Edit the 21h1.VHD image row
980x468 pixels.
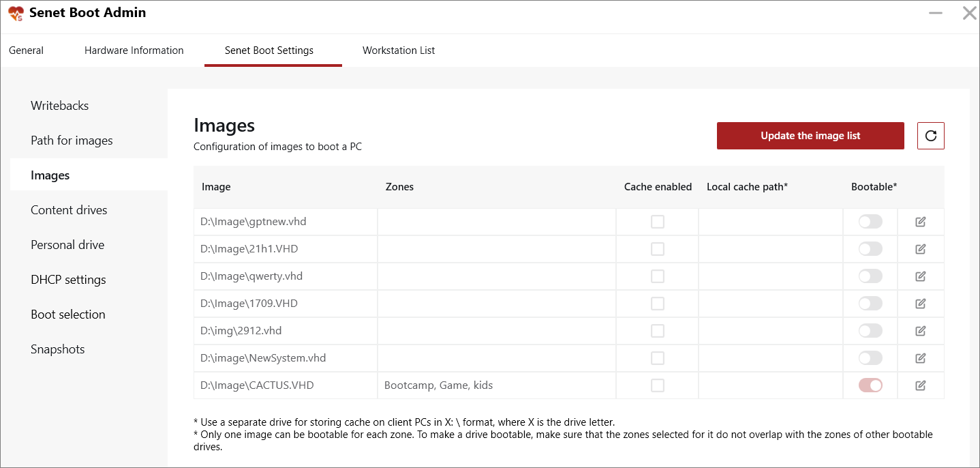click(921, 249)
